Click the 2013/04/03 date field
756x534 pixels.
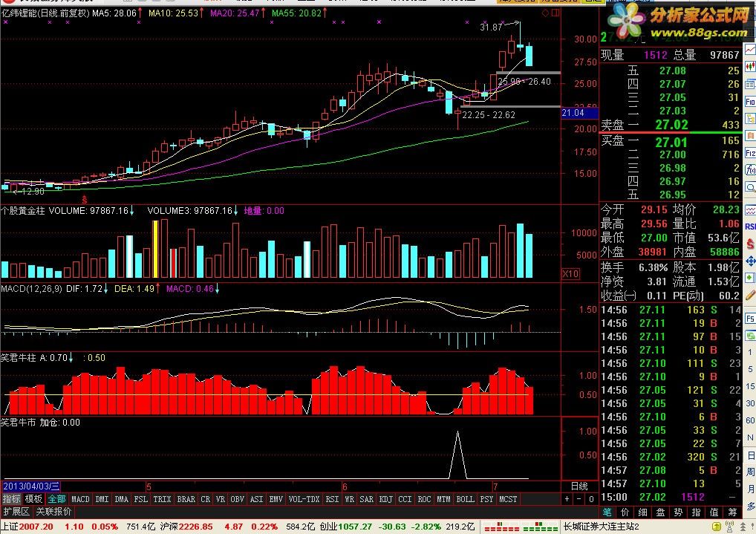pos(31,486)
